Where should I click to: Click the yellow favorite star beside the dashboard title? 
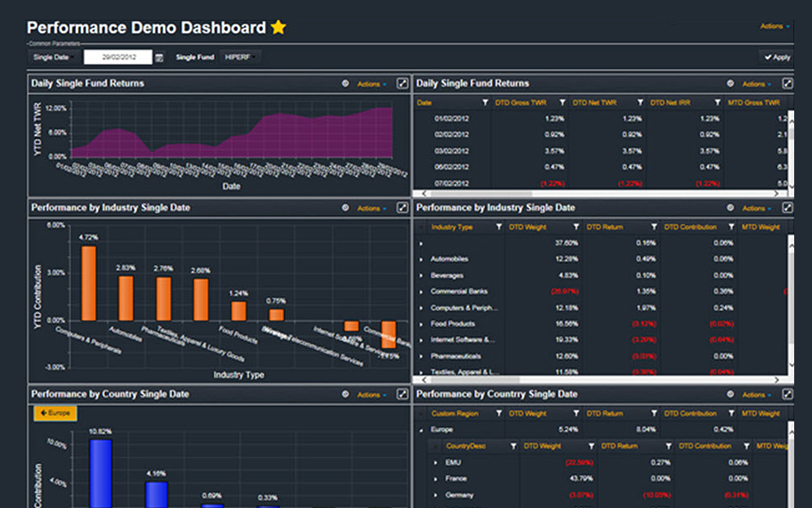click(278, 27)
